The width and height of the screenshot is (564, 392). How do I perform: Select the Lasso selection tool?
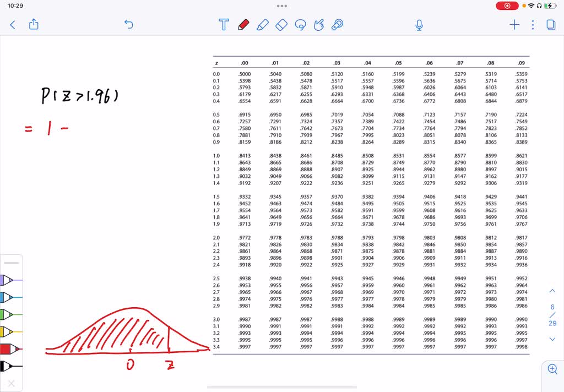pyautogui.click(x=300, y=24)
